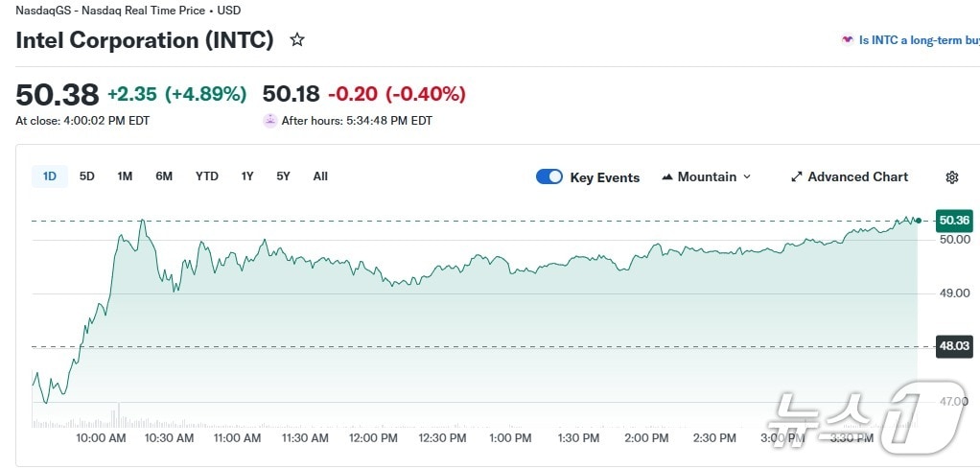The width and height of the screenshot is (980, 469).
Task: Open the Advanced Chart link
Action: click(x=857, y=177)
